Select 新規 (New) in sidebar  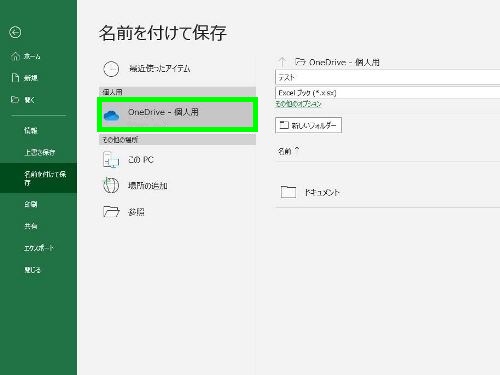(31, 78)
